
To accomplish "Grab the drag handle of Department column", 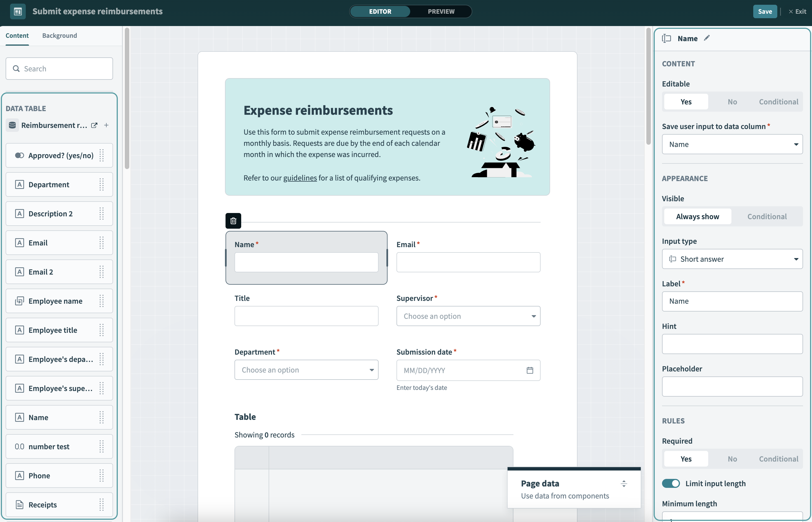I will tap(101, 185).
